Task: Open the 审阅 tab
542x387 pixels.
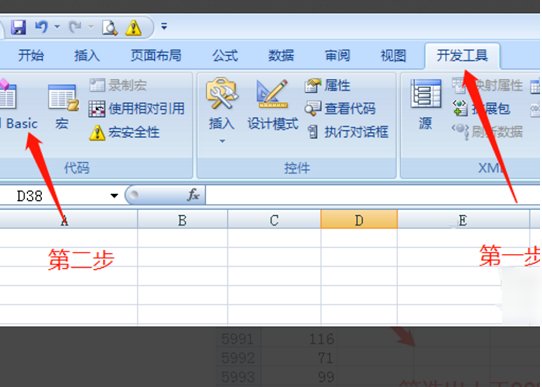Action: 337,56
